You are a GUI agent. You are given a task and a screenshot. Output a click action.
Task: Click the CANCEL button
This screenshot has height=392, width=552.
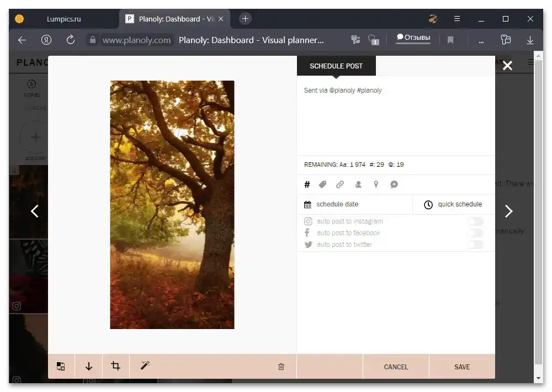click(396, 367)
